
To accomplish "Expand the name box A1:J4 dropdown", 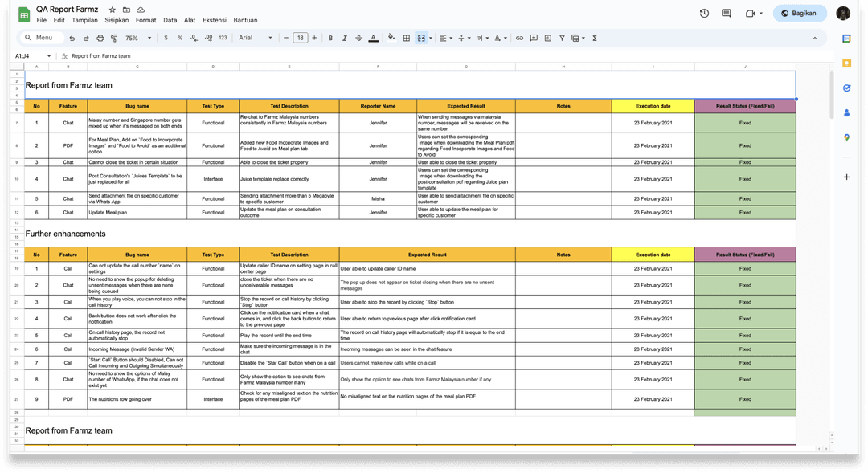I will [49, 56].
